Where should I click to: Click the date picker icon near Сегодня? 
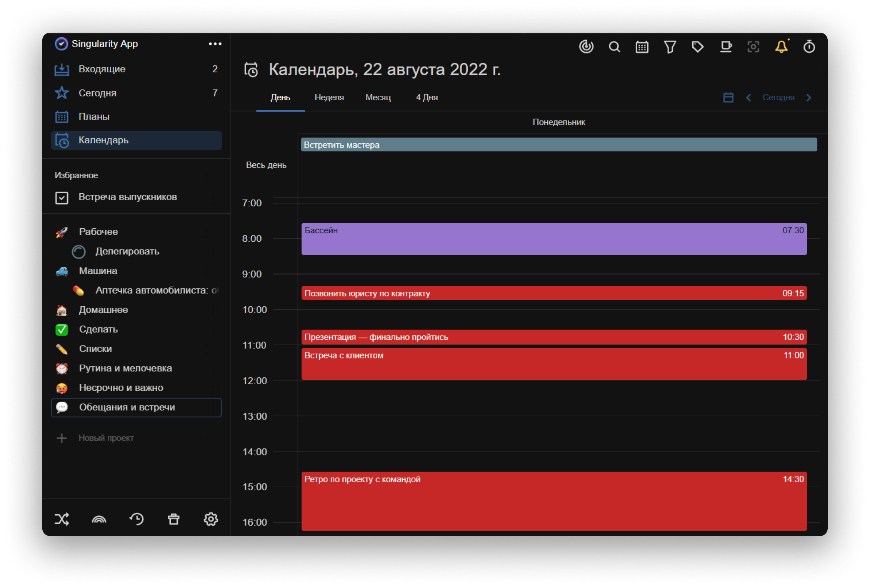728,98
